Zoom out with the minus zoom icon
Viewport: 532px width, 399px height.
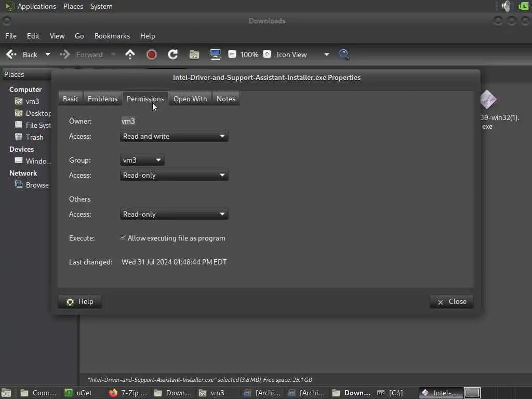(x=232, y=54)
